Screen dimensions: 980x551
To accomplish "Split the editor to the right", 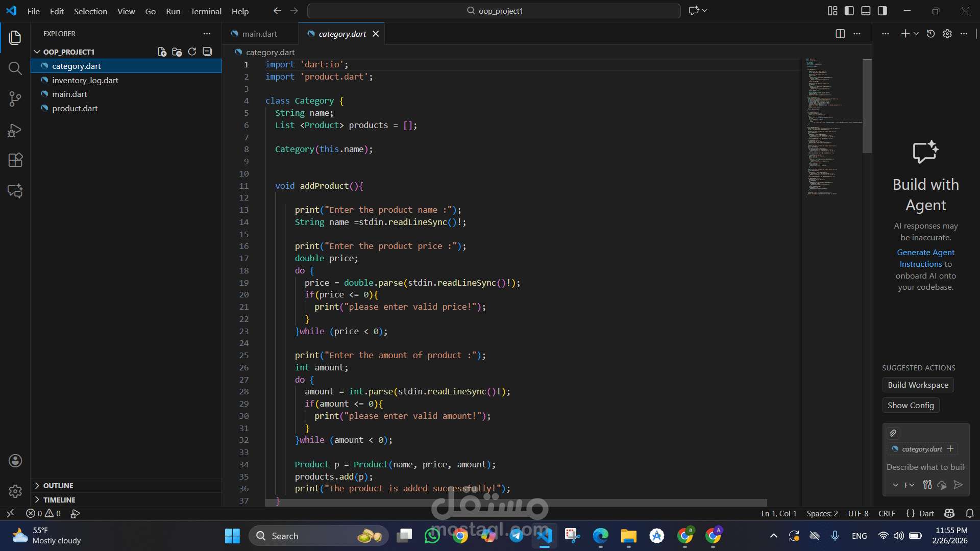I will click(x=840, y=34).
